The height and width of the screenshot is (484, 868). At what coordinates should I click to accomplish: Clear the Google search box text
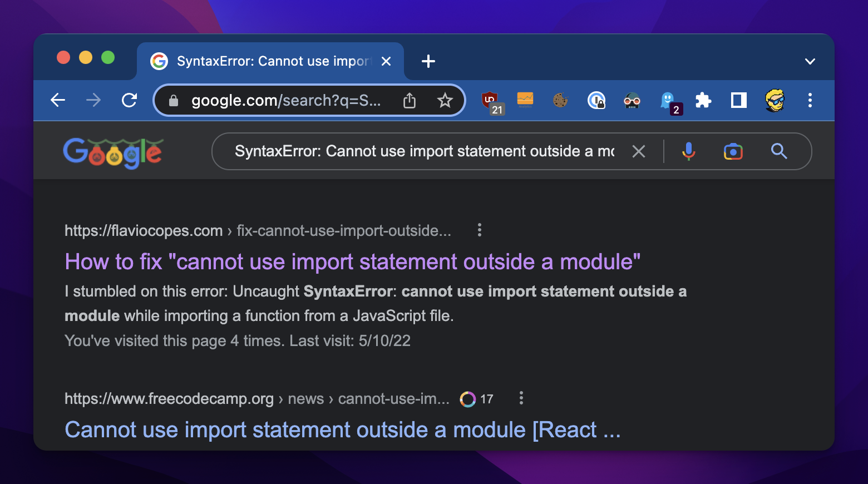639,151
